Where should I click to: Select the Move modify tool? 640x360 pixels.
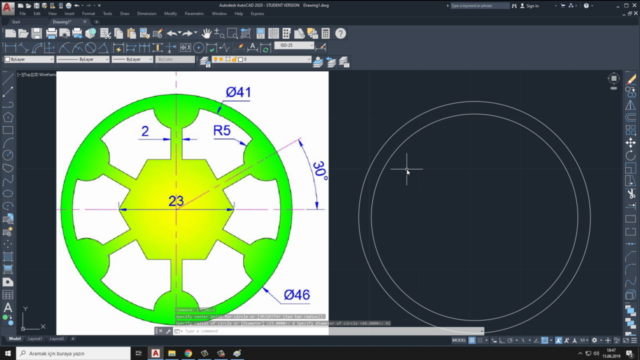[x=631, y=143]
